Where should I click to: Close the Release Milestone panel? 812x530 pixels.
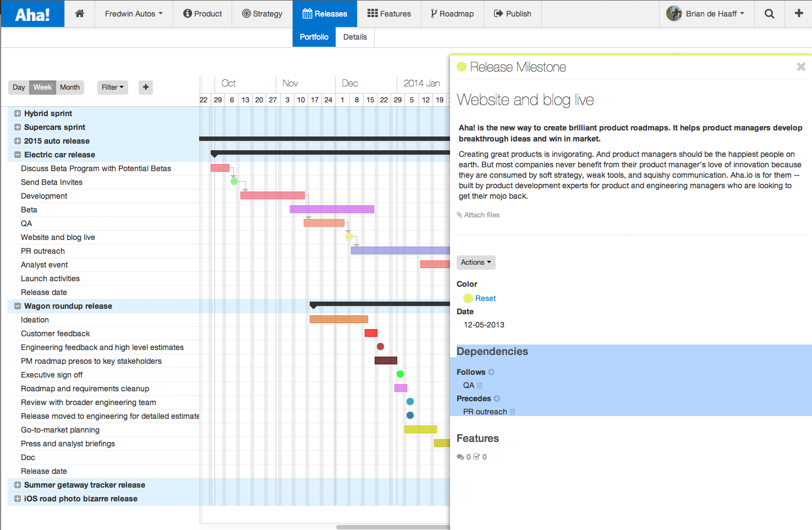pos(801,67)
